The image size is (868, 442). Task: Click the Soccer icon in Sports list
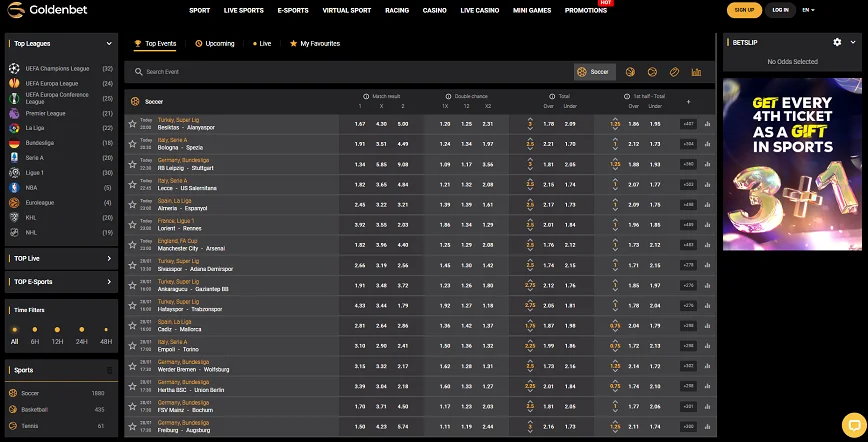coord(13,393)
